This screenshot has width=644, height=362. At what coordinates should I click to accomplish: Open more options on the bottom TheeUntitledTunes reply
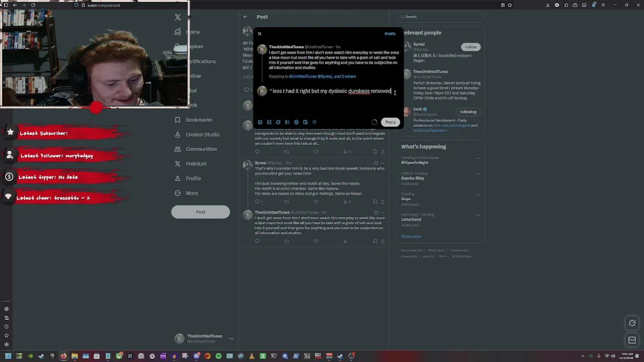[x=382, y=212]
